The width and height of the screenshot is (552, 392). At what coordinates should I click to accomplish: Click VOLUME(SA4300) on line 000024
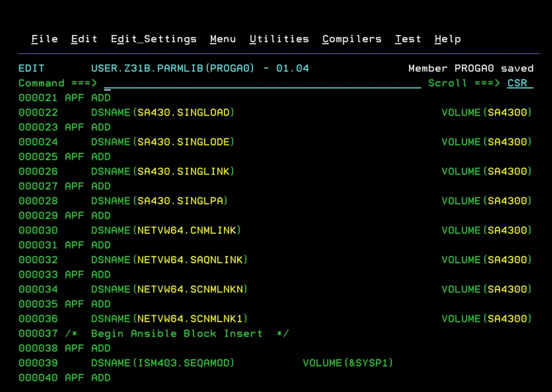pos(487,142)
